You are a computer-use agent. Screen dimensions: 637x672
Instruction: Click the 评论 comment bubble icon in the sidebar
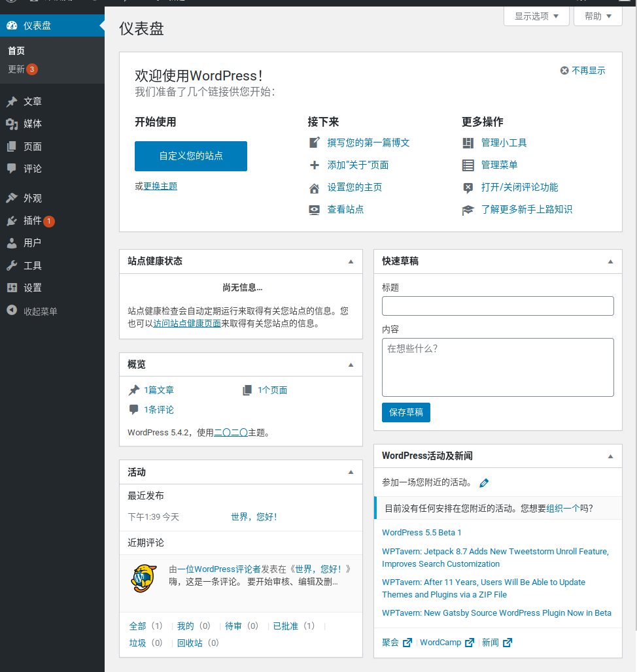pos(12,169)
